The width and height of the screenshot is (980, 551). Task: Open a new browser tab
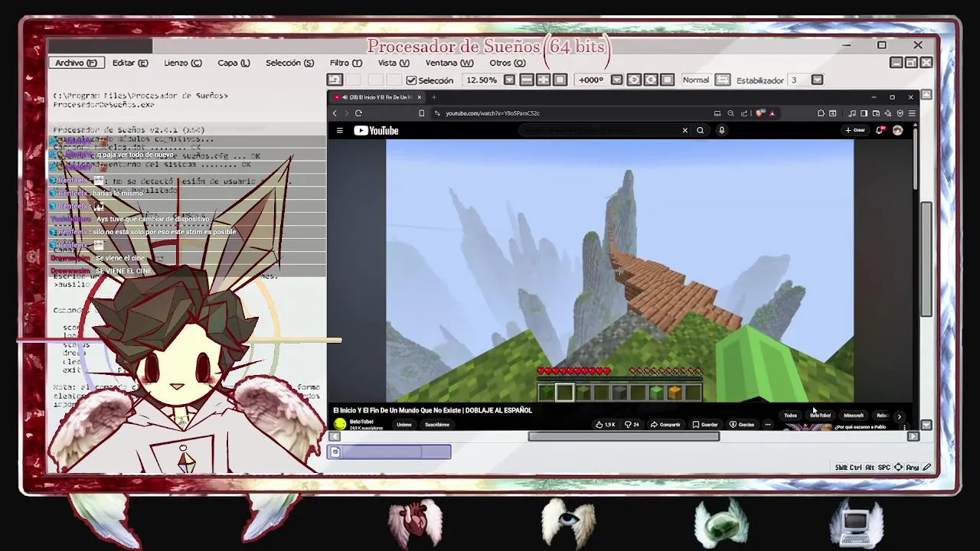coord(433,97)
